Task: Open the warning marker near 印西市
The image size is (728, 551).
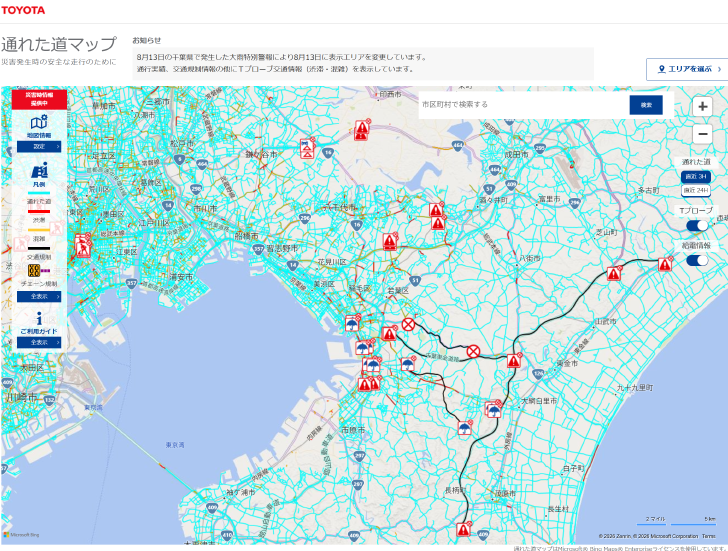Action: (362, 129)
